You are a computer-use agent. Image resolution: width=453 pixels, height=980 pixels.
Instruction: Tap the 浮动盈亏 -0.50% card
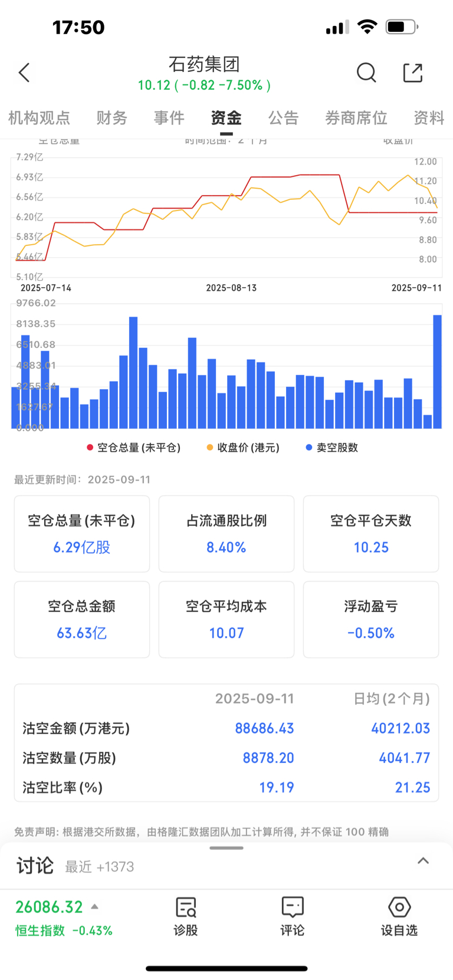[x=371, y=619]
